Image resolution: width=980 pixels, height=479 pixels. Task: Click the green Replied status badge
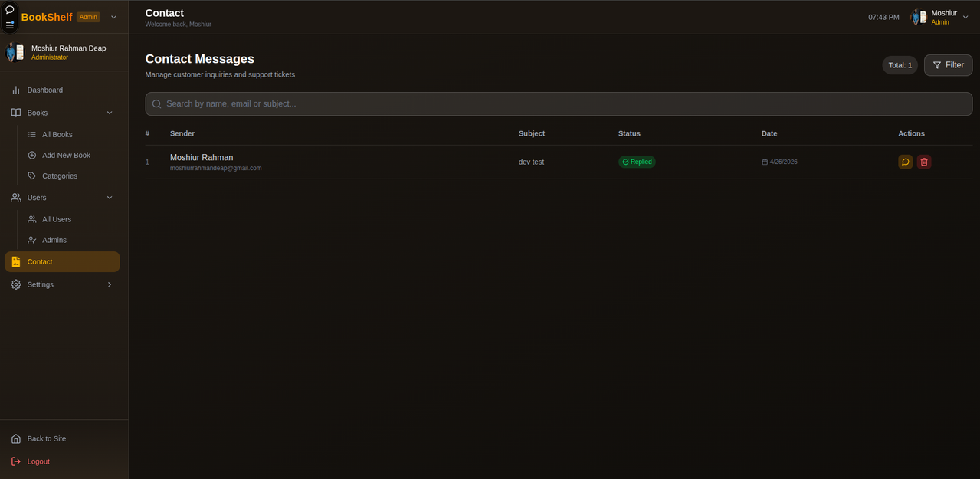coord(637,162)
